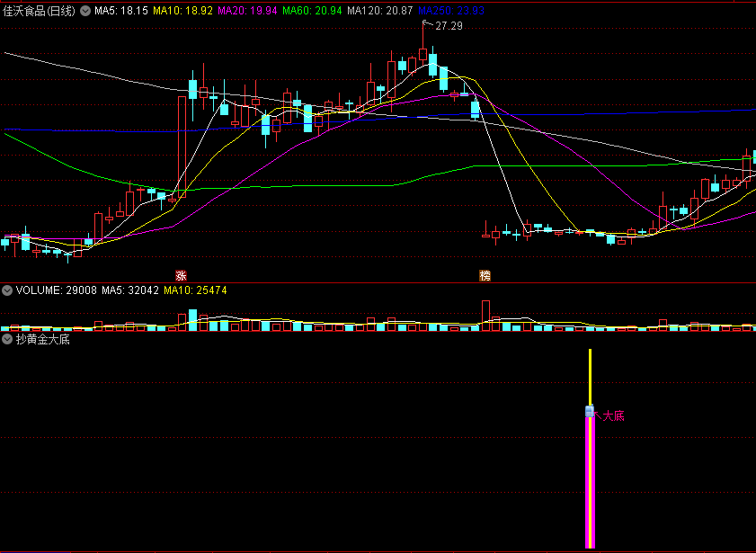Select the MA60: 20.94 label

(312, 11)
